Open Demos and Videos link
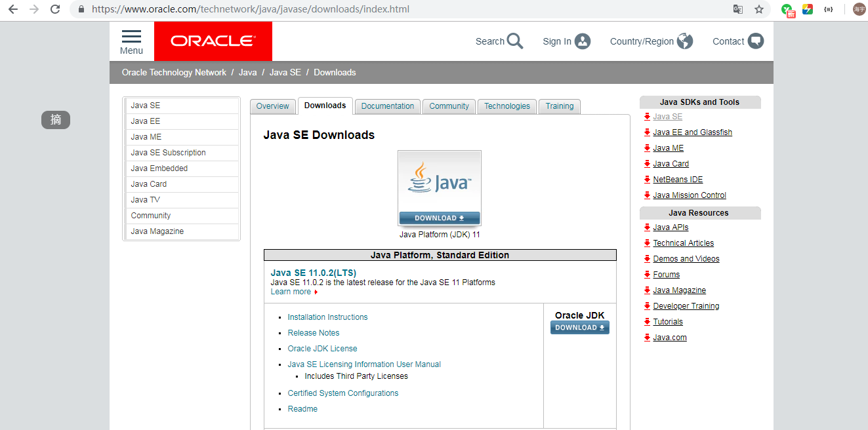This screenshot has height=430, width=868. pos(686,259)
